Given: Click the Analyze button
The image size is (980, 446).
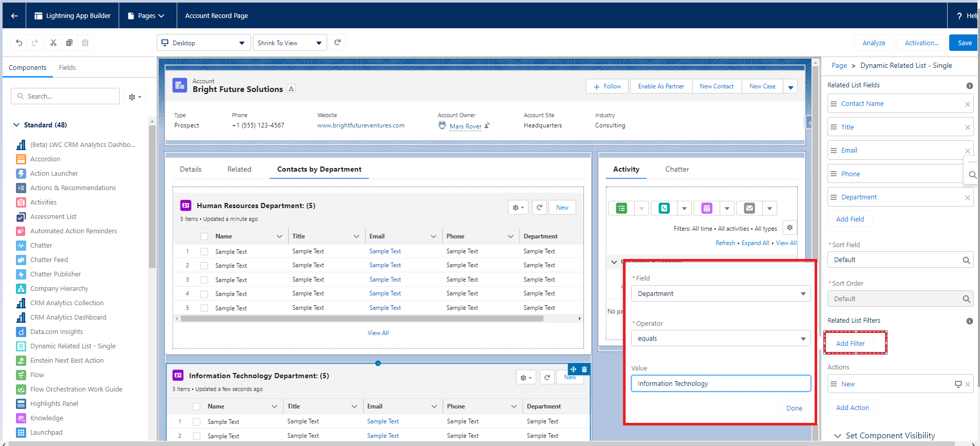Looking at the screenshot, I should click(x=874, y=43).
